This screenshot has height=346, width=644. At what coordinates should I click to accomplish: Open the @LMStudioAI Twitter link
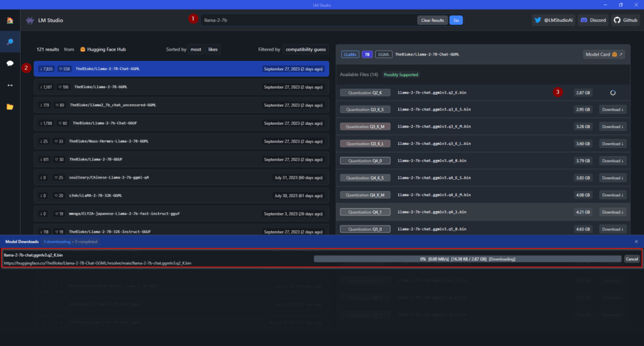tap(552, 20)
